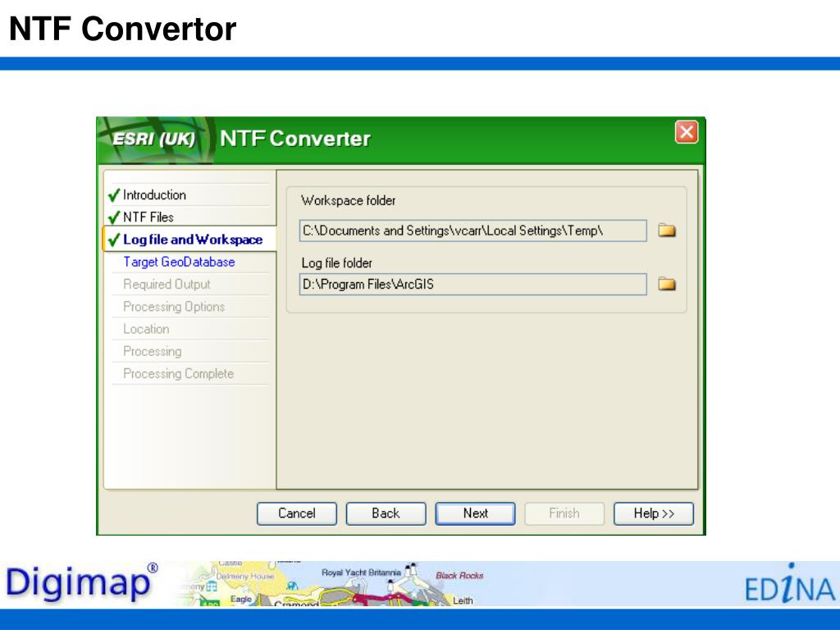
Task: Click the NTF Convertor slide heading
Action: (123, 29)
